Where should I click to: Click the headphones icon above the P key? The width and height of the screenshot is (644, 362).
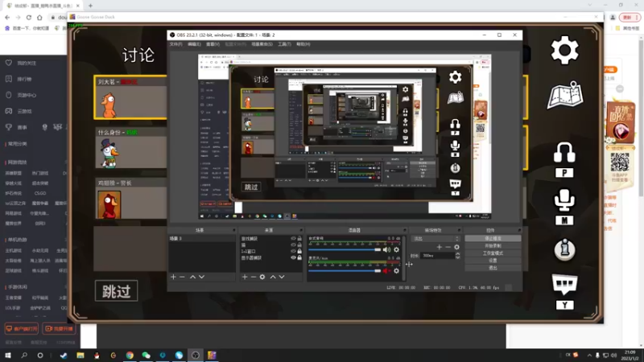coord(564,153)
